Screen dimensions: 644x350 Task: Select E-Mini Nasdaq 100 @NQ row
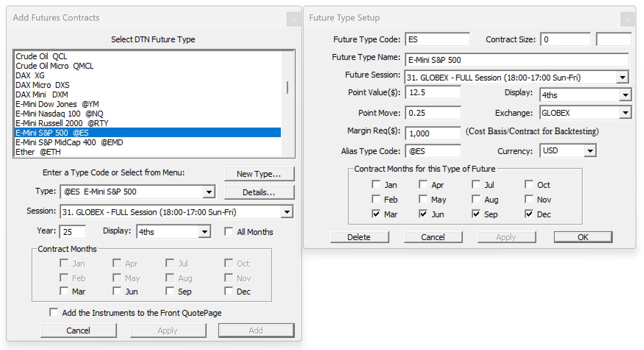coord(148,114)
